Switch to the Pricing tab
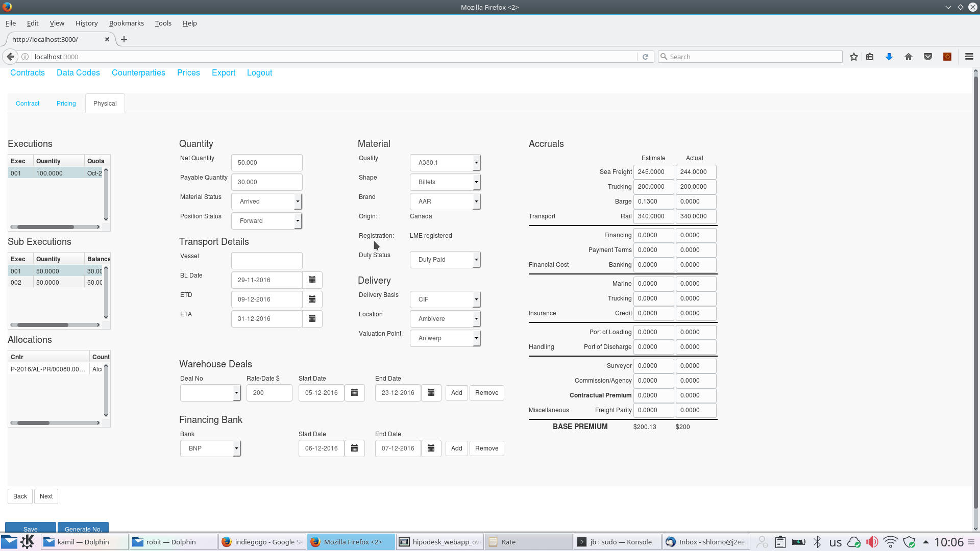Screen dimensions: 980x551 [x=66, y=104]
